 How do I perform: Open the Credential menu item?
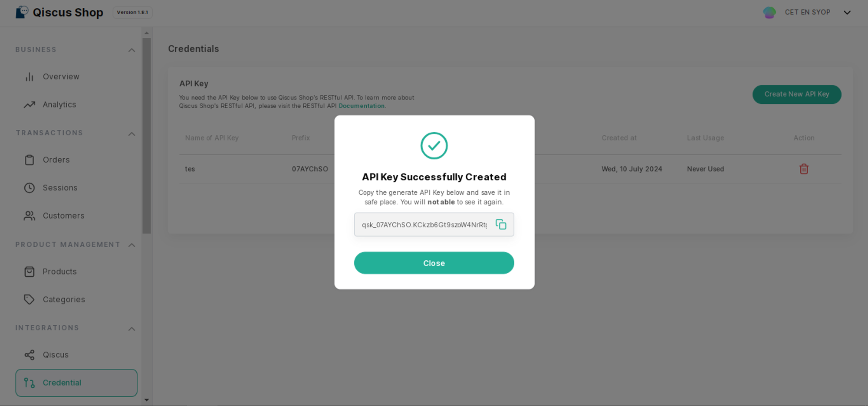(76, 383)
